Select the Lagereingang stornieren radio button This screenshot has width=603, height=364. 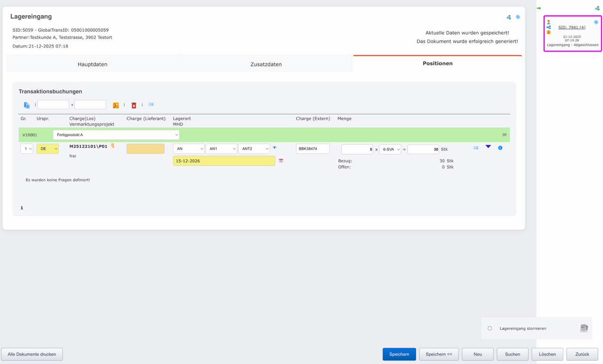[x=490, y=328]
